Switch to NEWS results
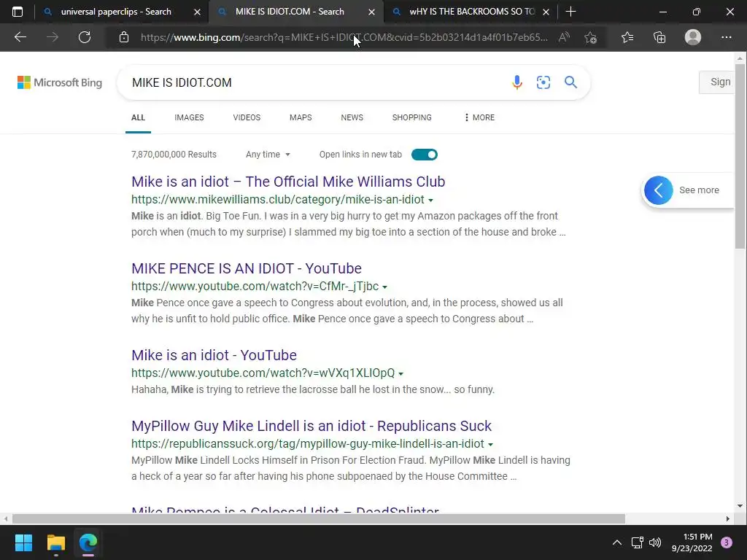This screenshot has width=747, height=560. [x=352, y=117]
